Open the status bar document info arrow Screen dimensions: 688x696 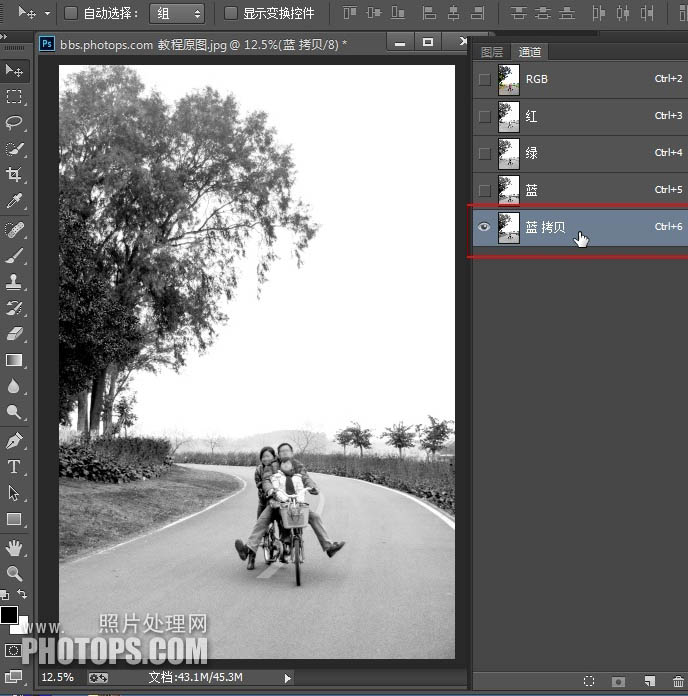pyautogui.click(x=288, y=678)
